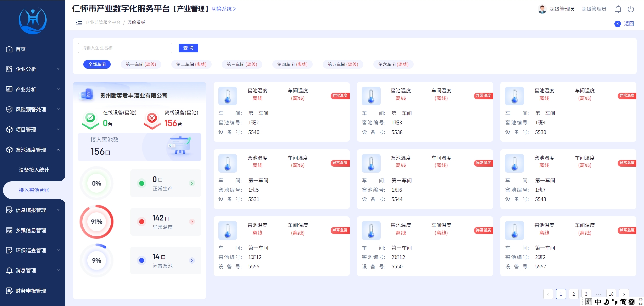Viewport: 644px width, 306px height.
Task: Click the 9% idle pit ring
Action: point(97,260)
